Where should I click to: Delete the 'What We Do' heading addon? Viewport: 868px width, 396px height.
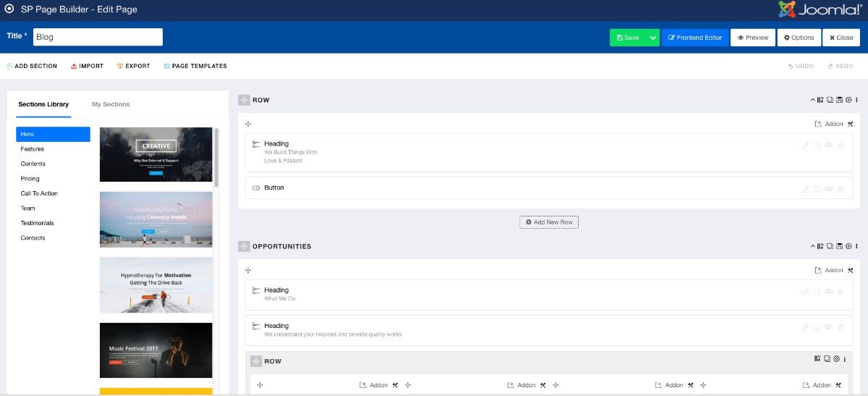point(841,292)
